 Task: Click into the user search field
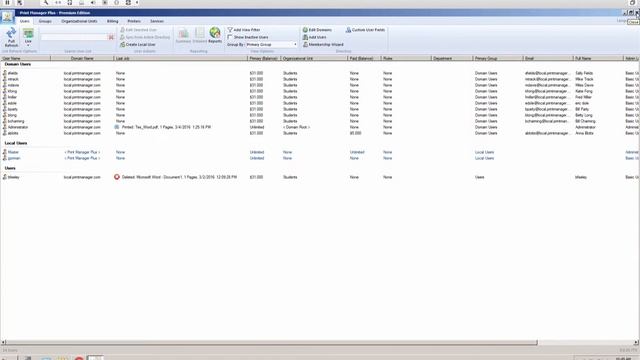click(74, 37)
